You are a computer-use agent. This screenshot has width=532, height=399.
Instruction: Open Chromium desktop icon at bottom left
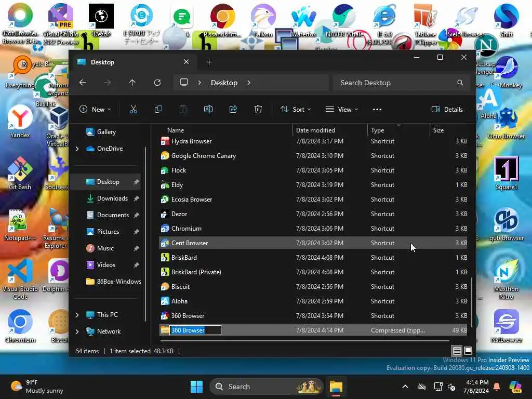tap(20, 326)
